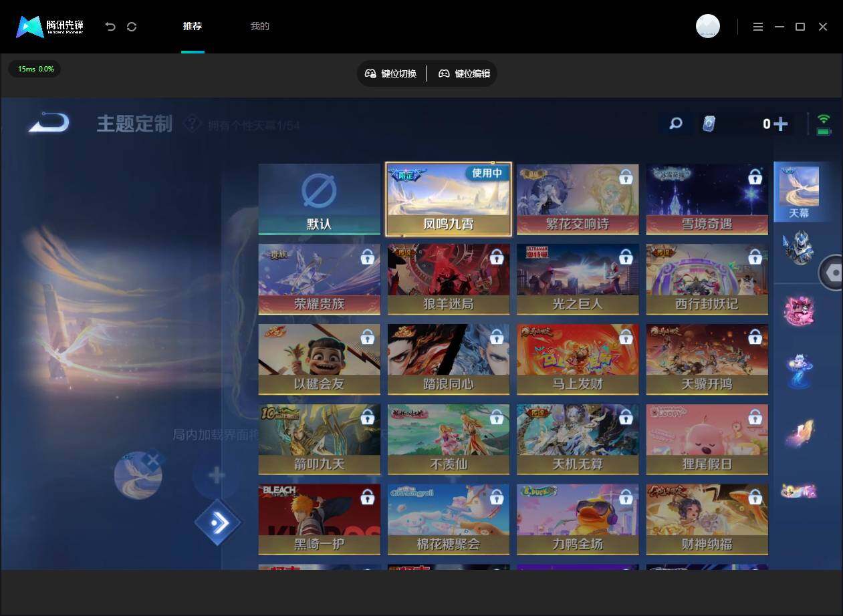Select the 不羡仙 theme card
Screen dimensions: 843x616
[449, 440]
